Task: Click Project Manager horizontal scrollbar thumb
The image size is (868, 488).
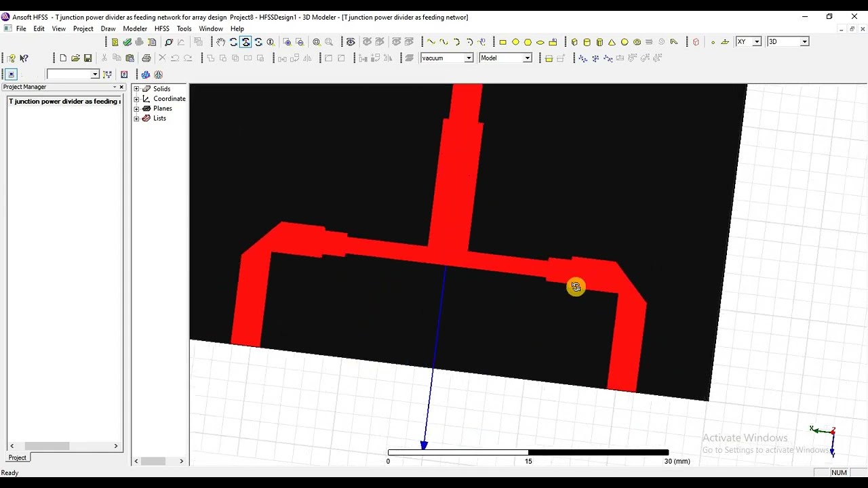Action: 47,446
